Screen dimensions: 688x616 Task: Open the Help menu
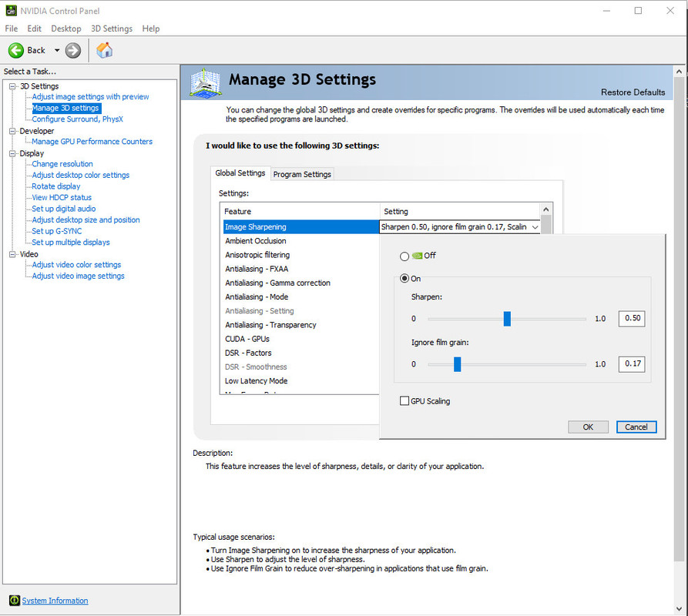point(151,28)
